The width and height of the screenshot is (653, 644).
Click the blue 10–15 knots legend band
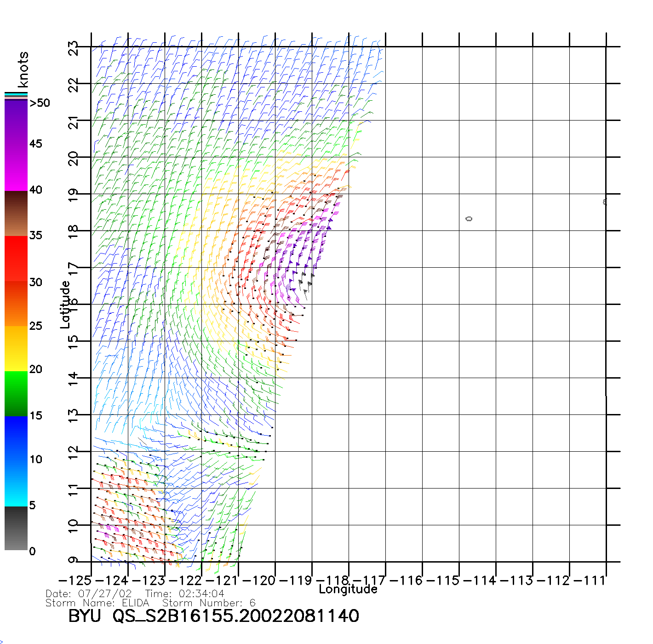pyautogui.click(x=16, y=438)
